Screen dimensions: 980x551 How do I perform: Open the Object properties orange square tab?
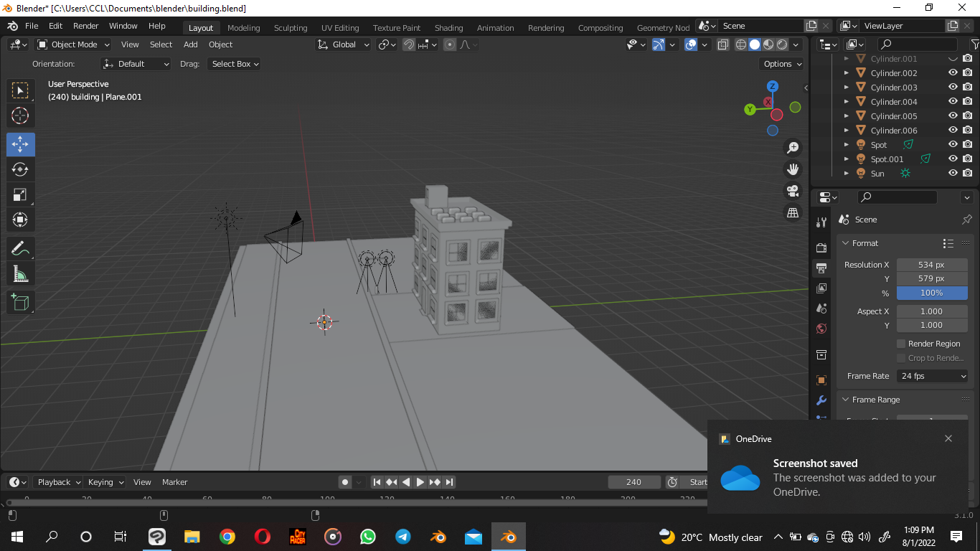821,380
